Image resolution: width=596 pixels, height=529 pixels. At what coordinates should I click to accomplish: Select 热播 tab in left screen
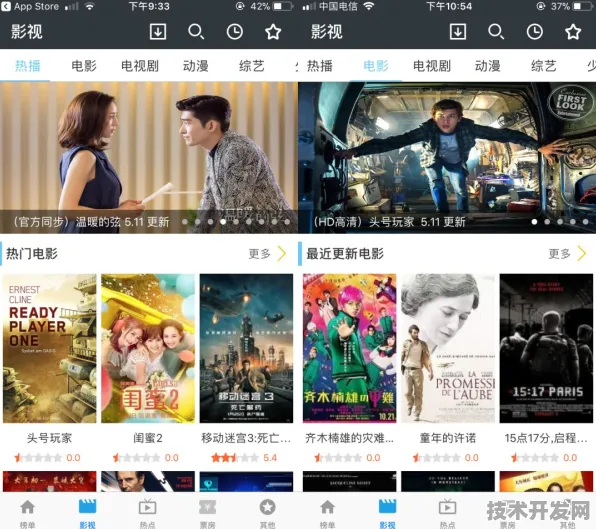pos(27,66)
